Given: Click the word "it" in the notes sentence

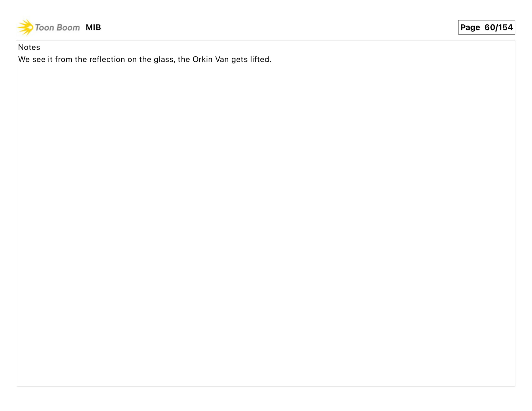Looking at the screenshot, I should click(50, 60).
